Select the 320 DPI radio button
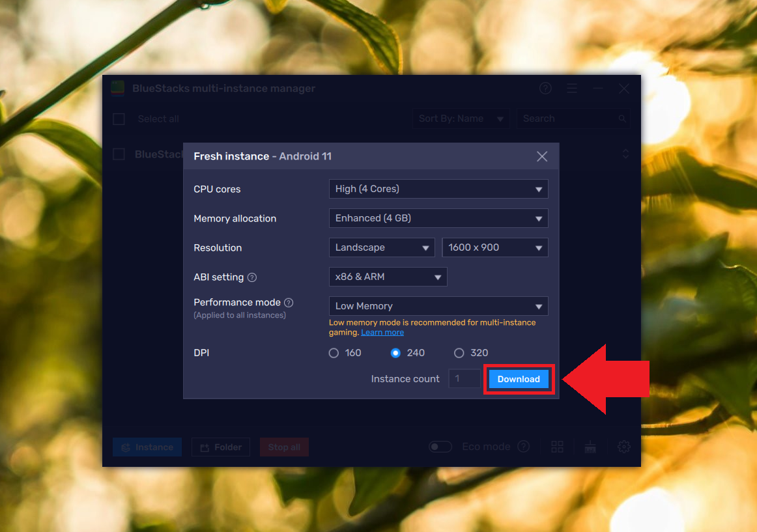Viewport: 757px width, 532px height. pyautogui.click(x=459, y=352)
